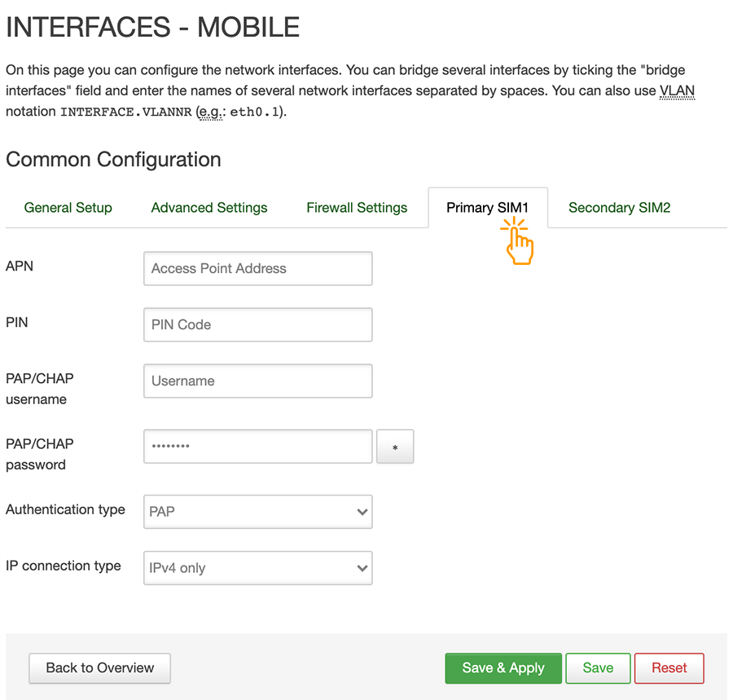Click the Save & Apply button

[x=503, y=667]
